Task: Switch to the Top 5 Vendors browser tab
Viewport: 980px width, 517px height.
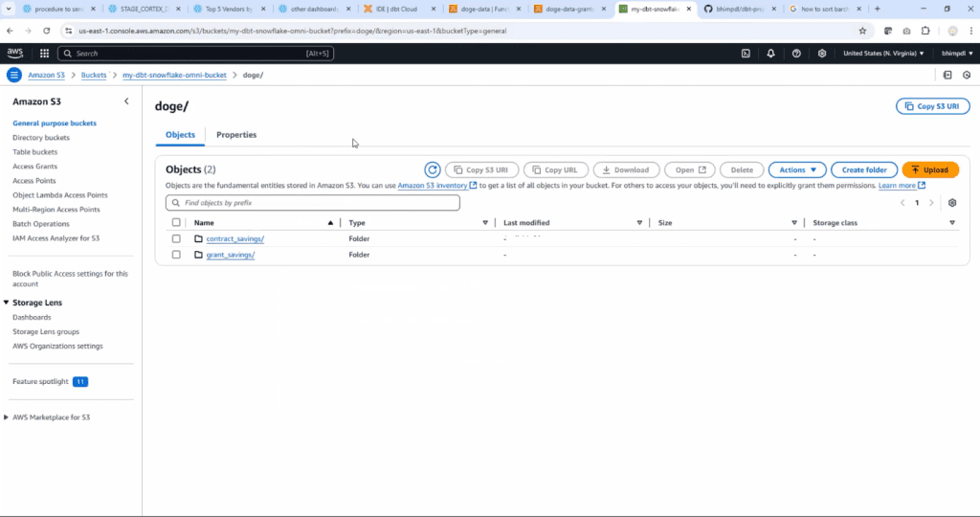Action: (x=230, y=9)
